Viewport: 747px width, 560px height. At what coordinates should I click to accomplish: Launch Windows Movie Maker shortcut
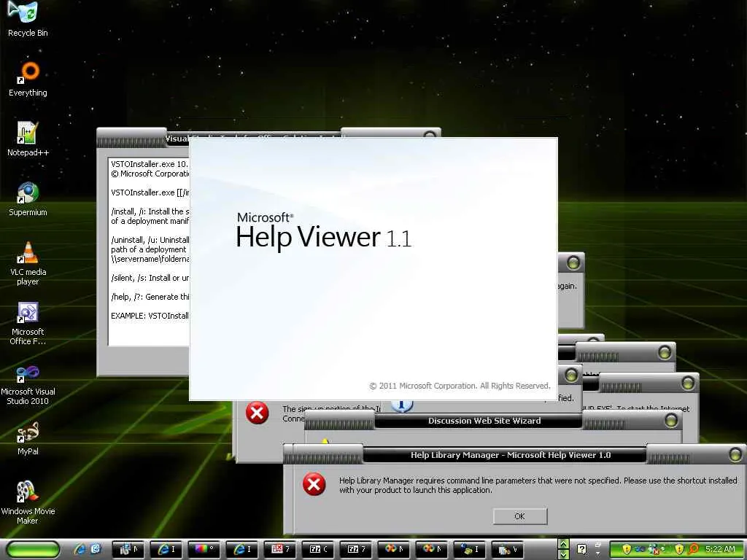(x=28, y=502)
